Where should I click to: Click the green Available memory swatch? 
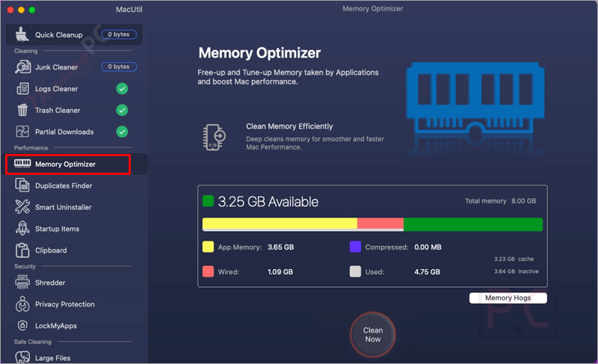[x=208, y=201]
